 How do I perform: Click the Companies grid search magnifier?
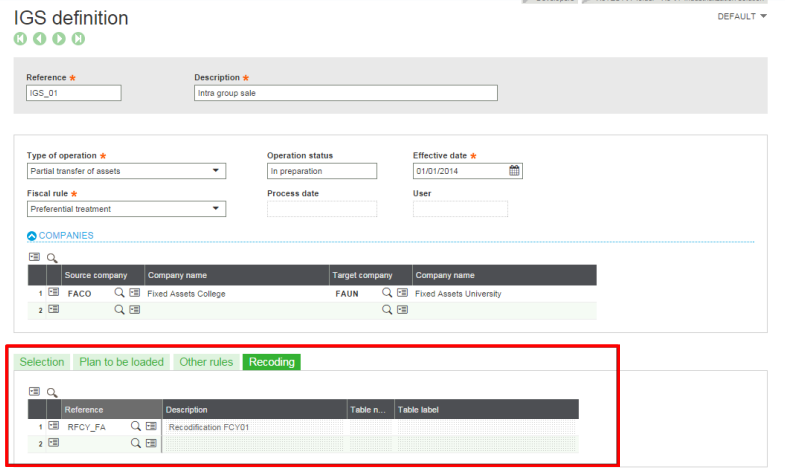pyautogui.click(x=52, y=258)
